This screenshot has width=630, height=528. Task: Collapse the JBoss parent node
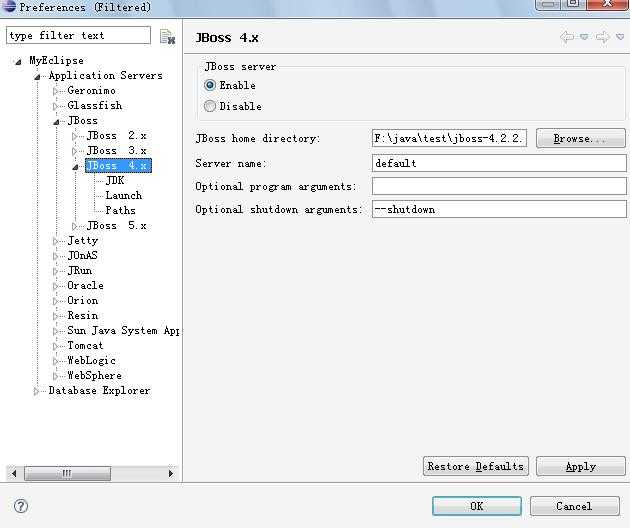coord(56,121)
